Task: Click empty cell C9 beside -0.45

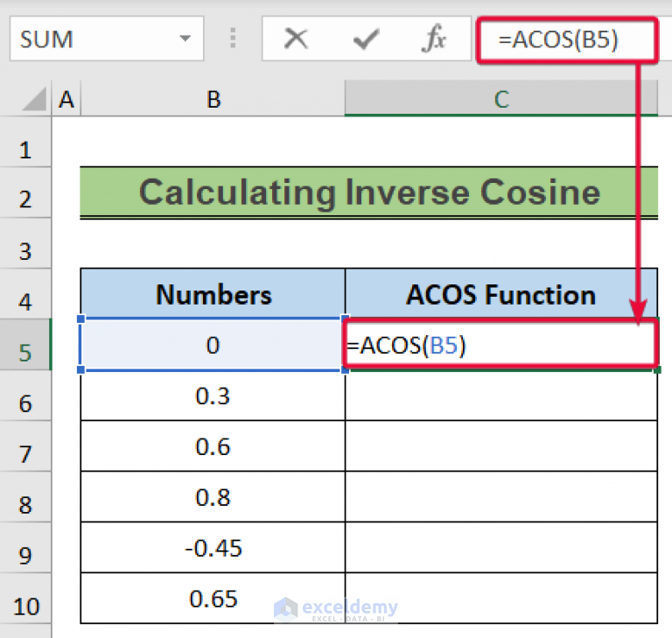Action: click(x=501, y=547)
